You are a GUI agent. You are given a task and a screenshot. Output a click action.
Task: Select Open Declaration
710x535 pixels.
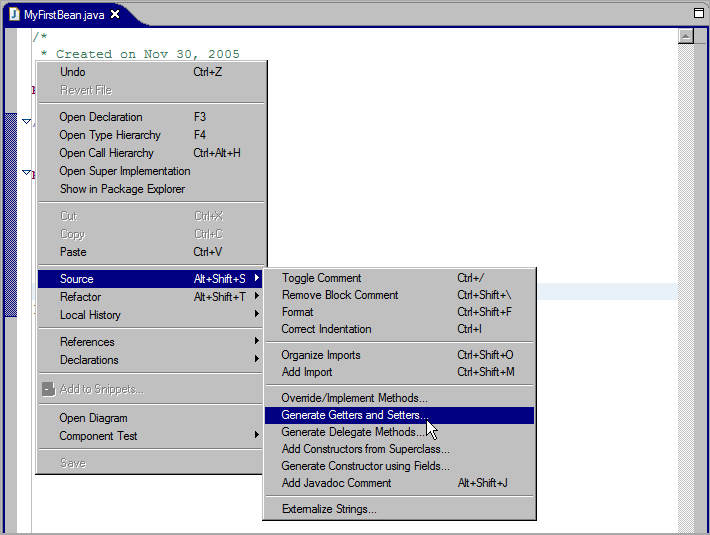coord(152,117)
